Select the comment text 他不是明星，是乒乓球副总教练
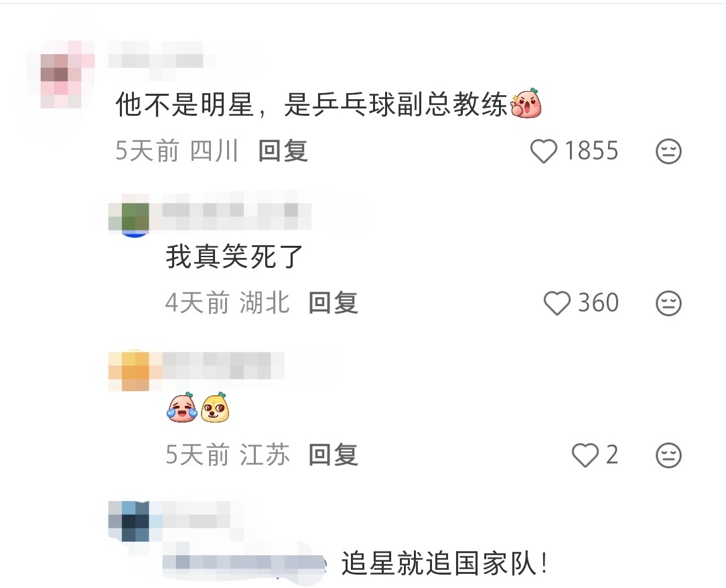726x588 pixels. click(x=311, y=104)
